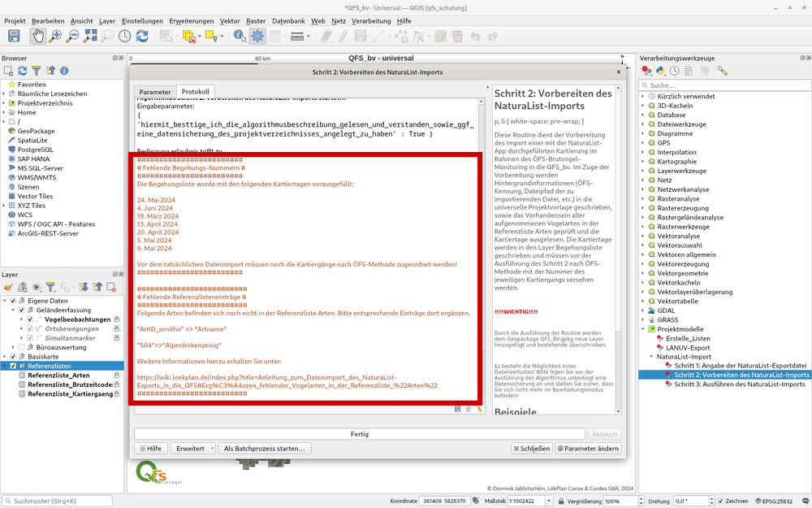The image size is (812, 508).
Task: Click the Schließen button
Action: point(531,449)
